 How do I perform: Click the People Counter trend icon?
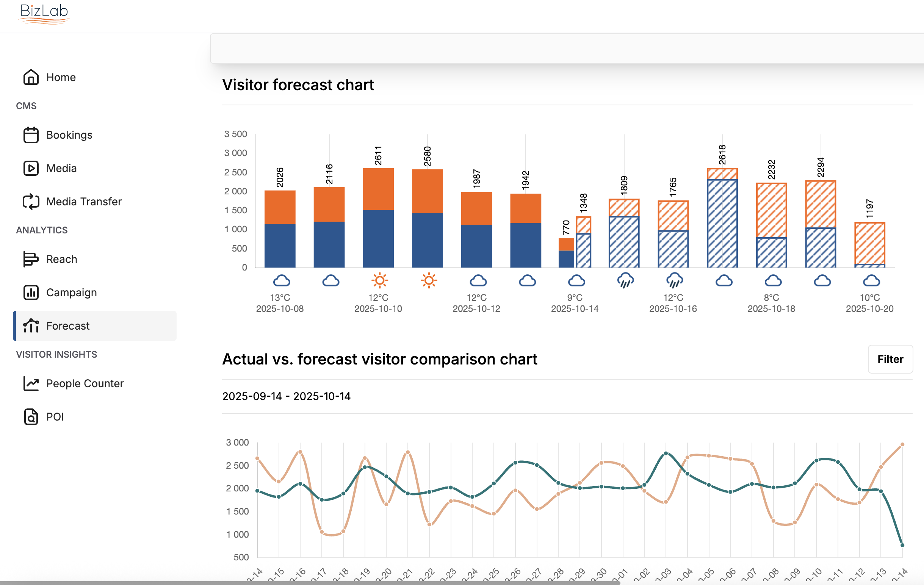click(31, 383)
